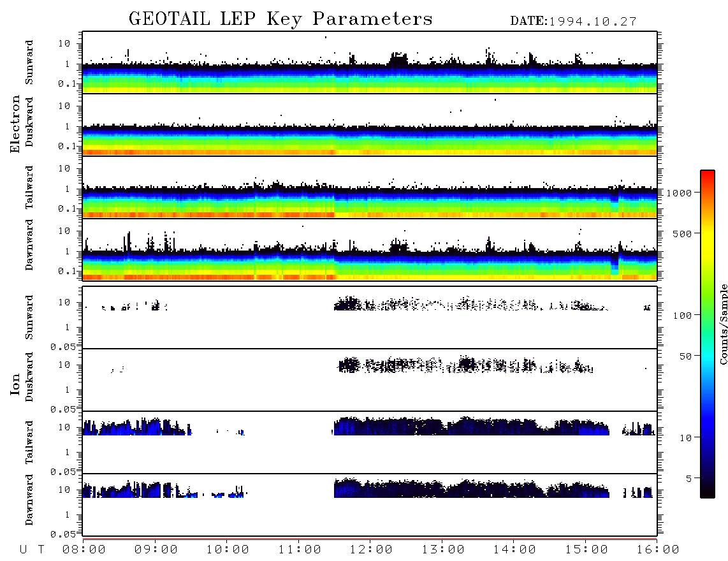
Task: Click the '10' colorbar scale label
Action: 686,437
